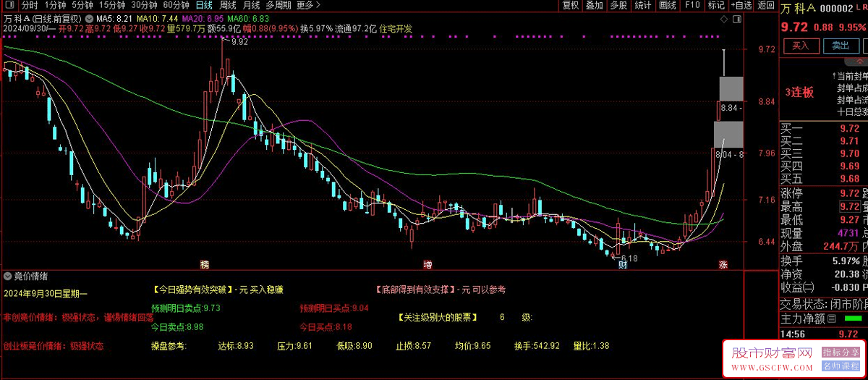Click the 住宅开发 sector label
Image resolution: width=868 pixels, height=380 pixels.
click(x=395, y=29)
